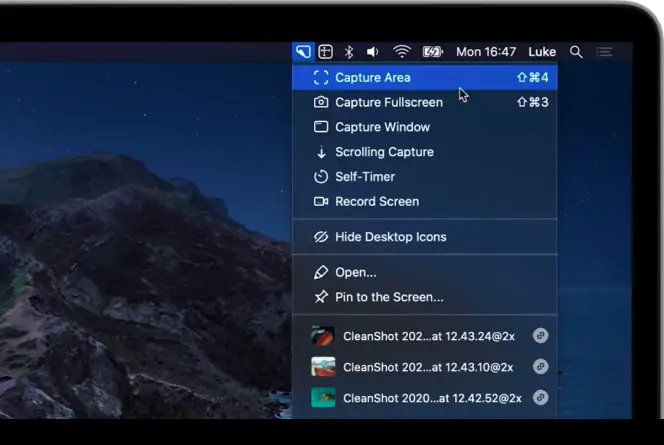This screenshot has height=445, width=664.
Task: Click the pin icon beside Pin to the Screen
Action: point(321,297)
